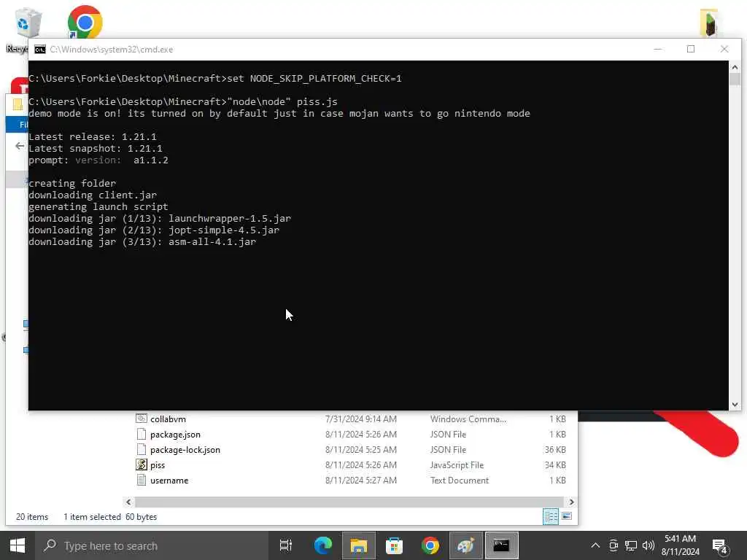Select the Command Prompt taskbar button
Image resolution: width=747 pixels, height=560 pixels.
(x=502, y=545)
